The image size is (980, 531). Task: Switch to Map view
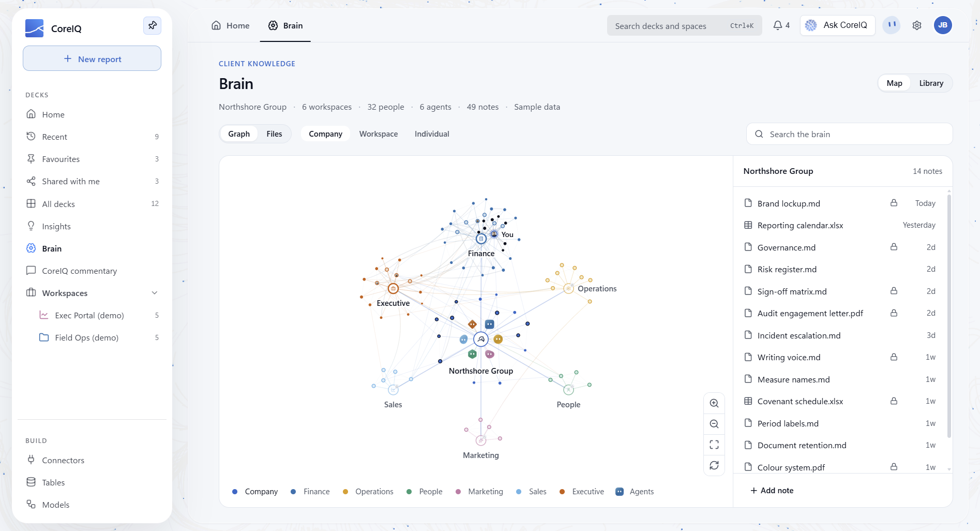pos(894,83)
